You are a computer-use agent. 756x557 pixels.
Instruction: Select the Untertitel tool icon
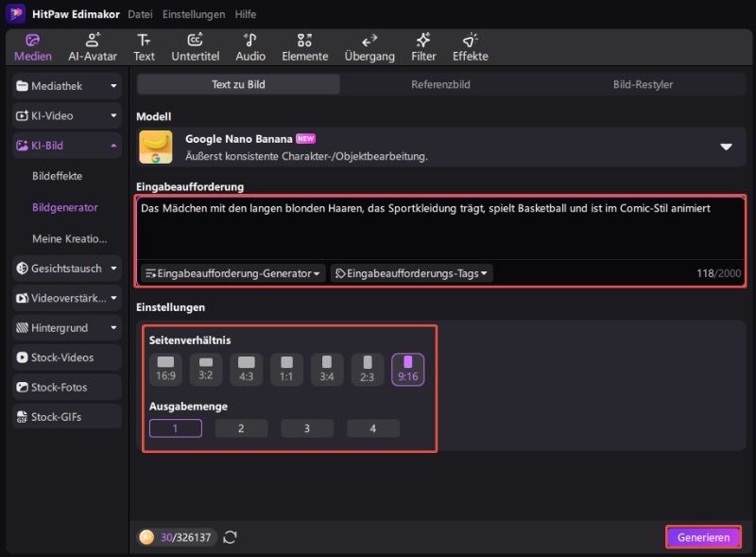195,46
